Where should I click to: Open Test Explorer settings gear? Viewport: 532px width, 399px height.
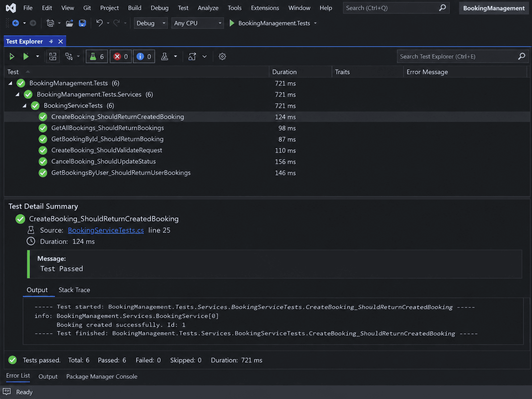point(222,57)
